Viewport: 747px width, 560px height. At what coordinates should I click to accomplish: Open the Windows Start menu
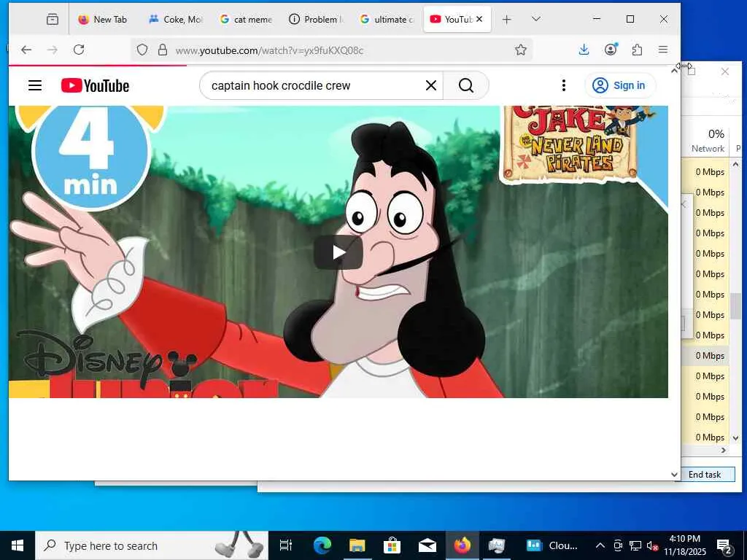(x=18, y=545)
